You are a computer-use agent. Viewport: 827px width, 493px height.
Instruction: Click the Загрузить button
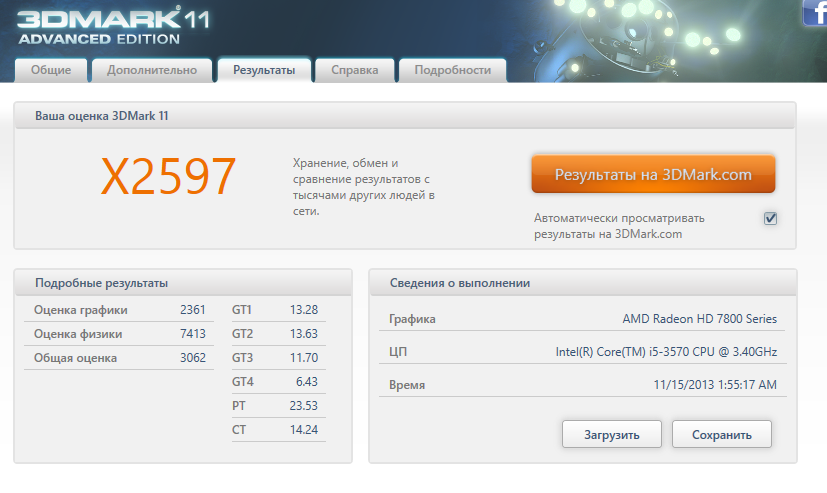[x=612, y=434]
